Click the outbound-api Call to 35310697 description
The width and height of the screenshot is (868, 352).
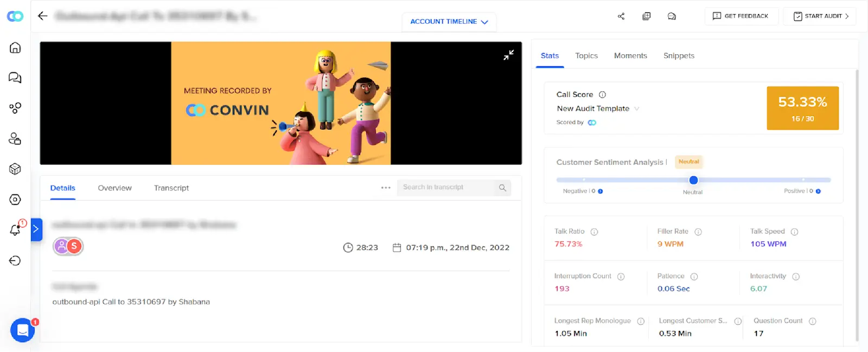point(131,302)
